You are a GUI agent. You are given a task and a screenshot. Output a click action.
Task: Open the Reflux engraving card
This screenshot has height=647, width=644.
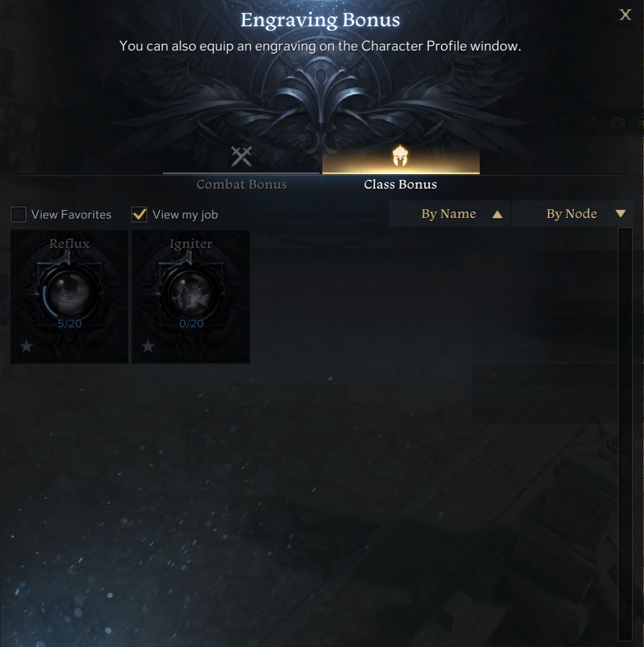tap(69, 296)
